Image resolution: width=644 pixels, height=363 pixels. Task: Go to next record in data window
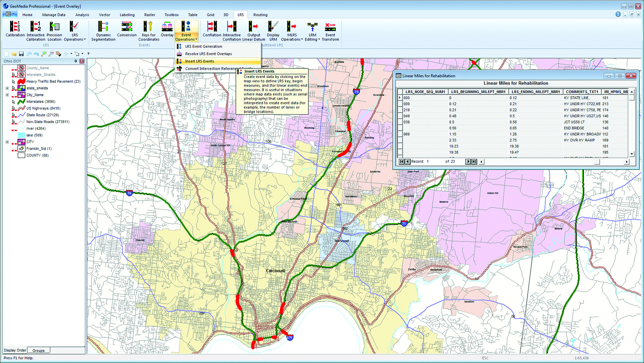click(468, 161)
